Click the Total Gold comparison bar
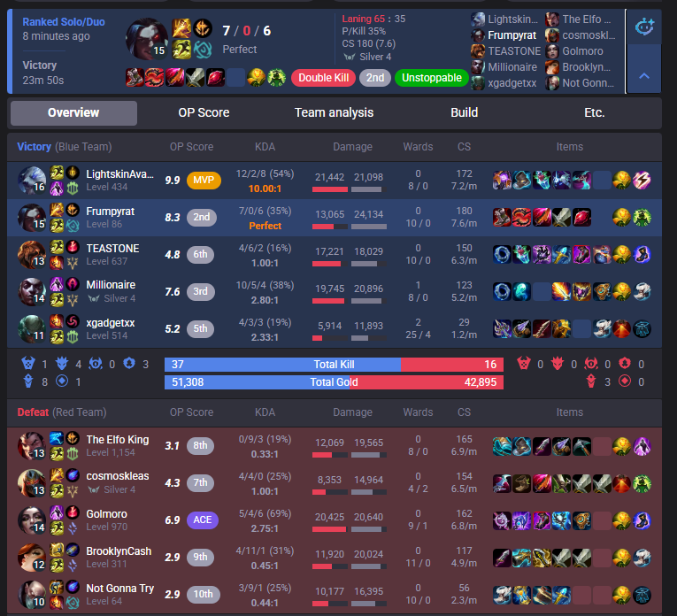The height and width of the screenshot is (616, 677). [x=334, y=382]
